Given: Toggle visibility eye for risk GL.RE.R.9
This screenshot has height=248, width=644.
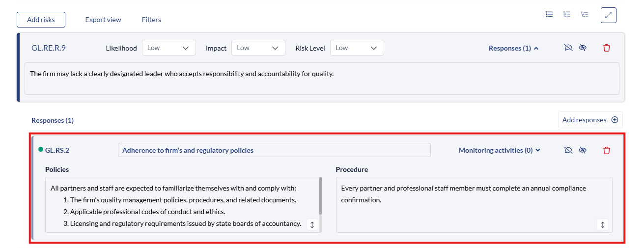Looking at the screenshot, I should point(583,48).
